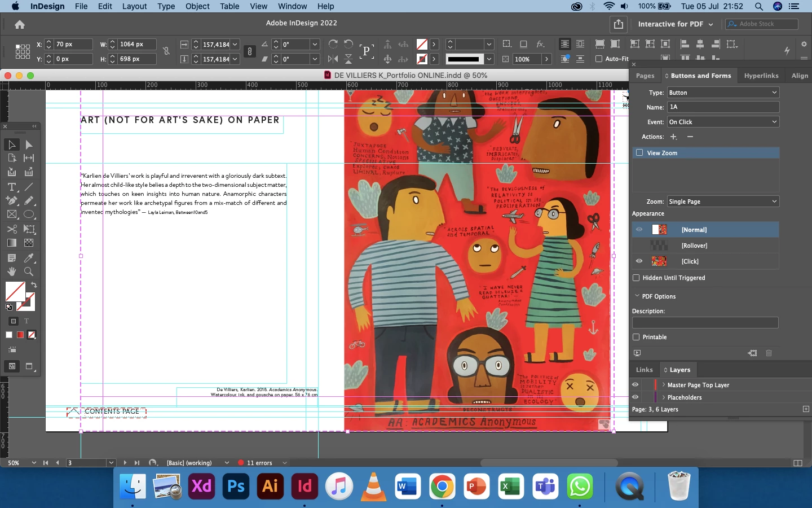Toggle constrain width and height link icon

166,51
